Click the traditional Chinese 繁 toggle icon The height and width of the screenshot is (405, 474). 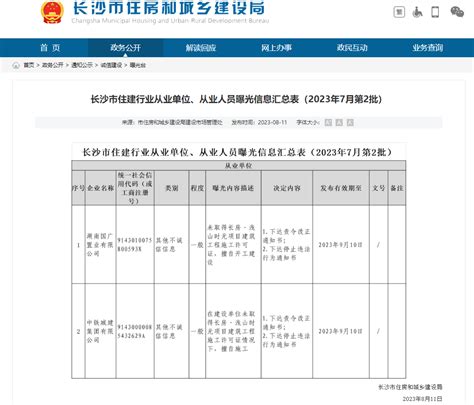pyautogui.click(x=399, y=12)
